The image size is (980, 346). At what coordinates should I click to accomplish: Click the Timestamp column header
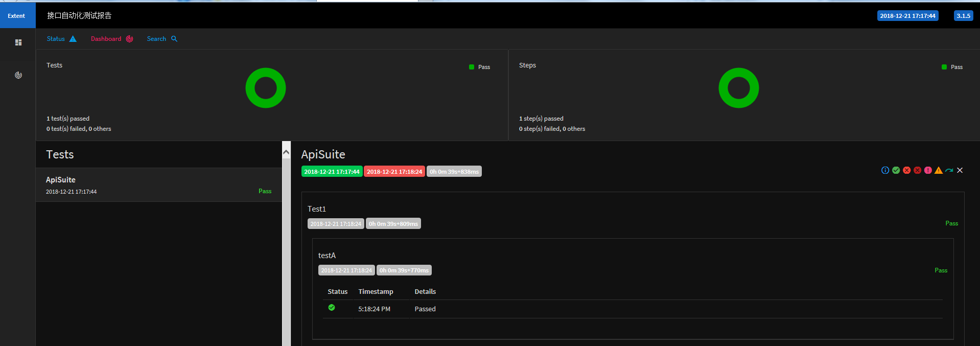[376, 292]
